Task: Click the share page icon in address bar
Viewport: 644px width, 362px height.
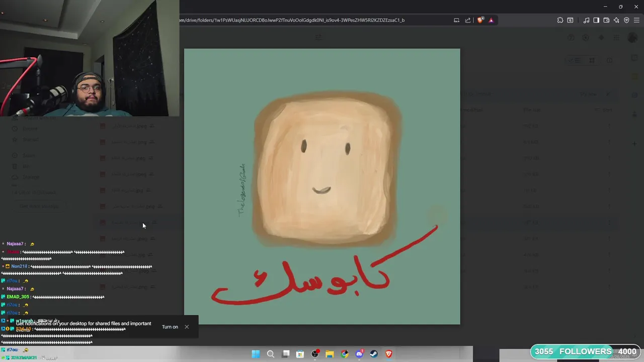Action: (x=468, y=20)
